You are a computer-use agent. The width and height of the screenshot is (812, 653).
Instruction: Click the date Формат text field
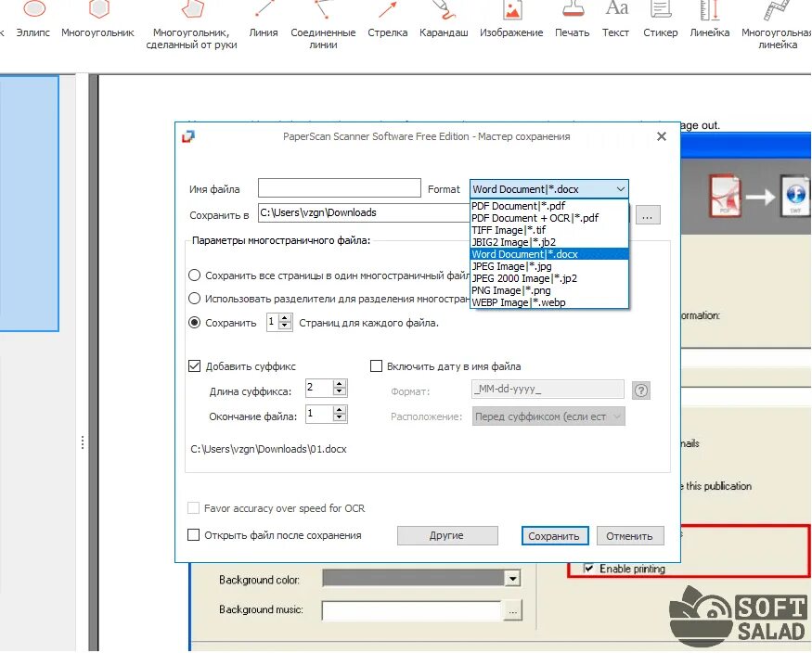click(x=548, y=389)
